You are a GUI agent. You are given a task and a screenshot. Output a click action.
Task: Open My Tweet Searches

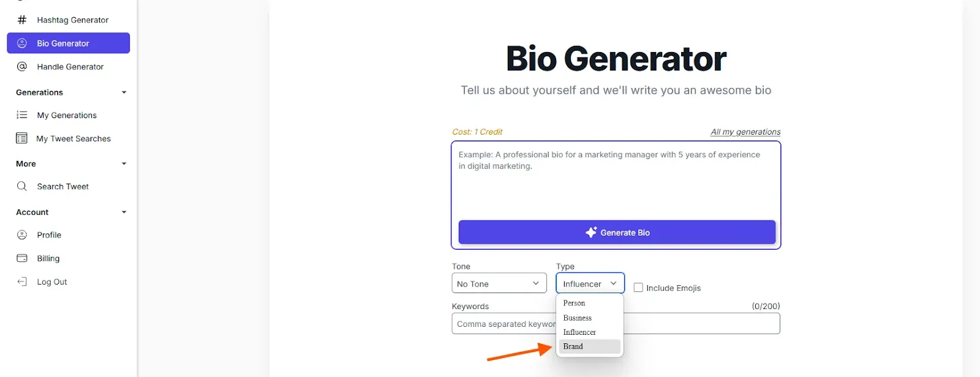(21, 138)
